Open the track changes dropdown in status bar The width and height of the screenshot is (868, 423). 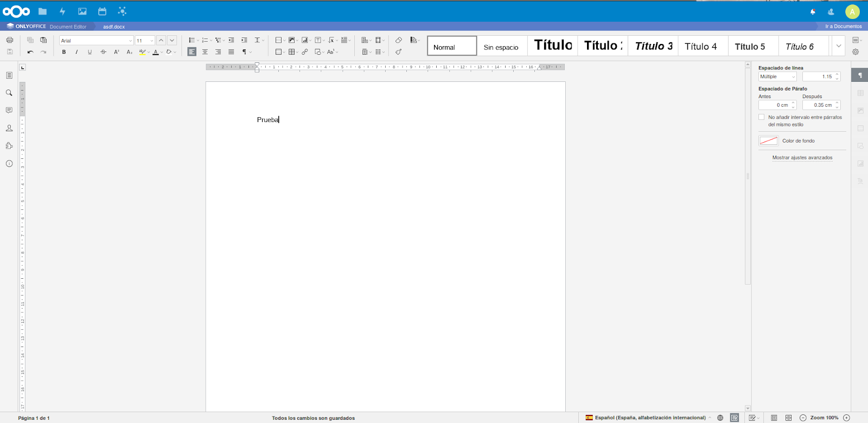(x=754, y=418)
